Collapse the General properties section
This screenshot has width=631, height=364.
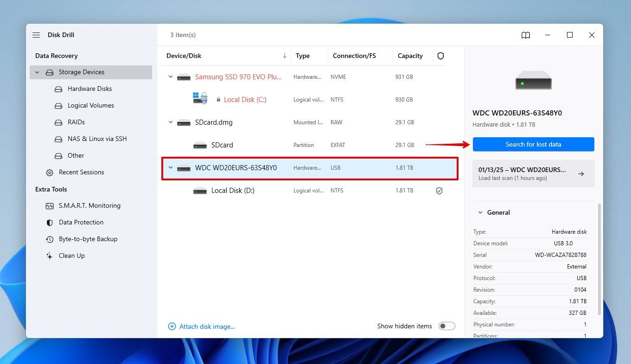(480, 213)
